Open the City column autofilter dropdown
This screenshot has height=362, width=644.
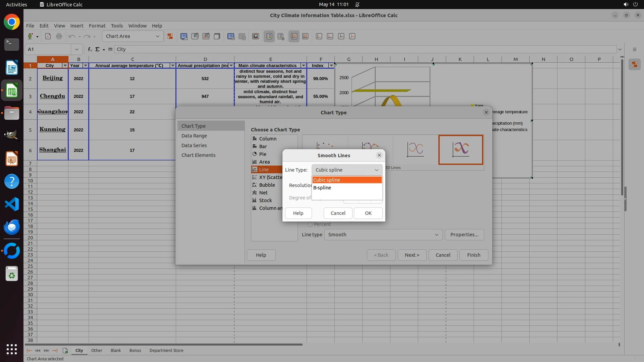click(65, 65)
